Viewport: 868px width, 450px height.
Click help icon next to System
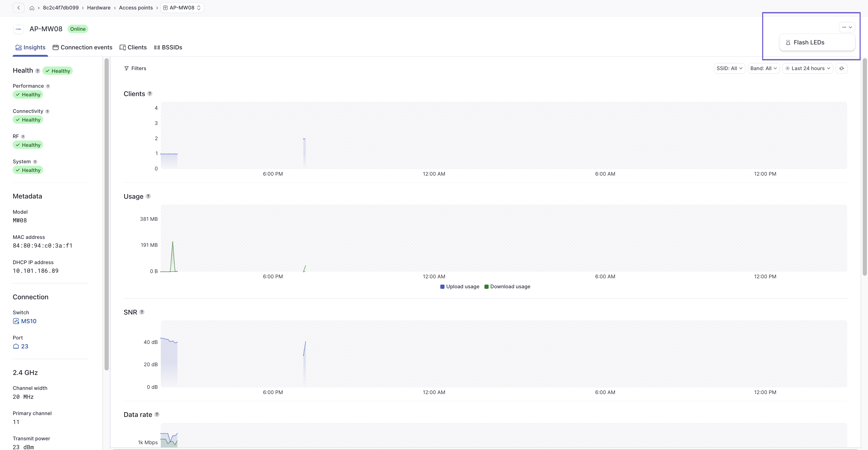pos(35,162)
